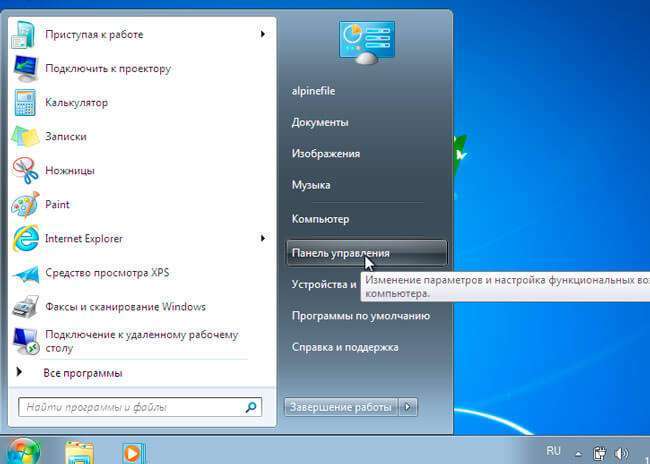Screen dimensions: 650x464
Task: Launch Windows Media Player from the taskbar
Action: pos(133,453)
